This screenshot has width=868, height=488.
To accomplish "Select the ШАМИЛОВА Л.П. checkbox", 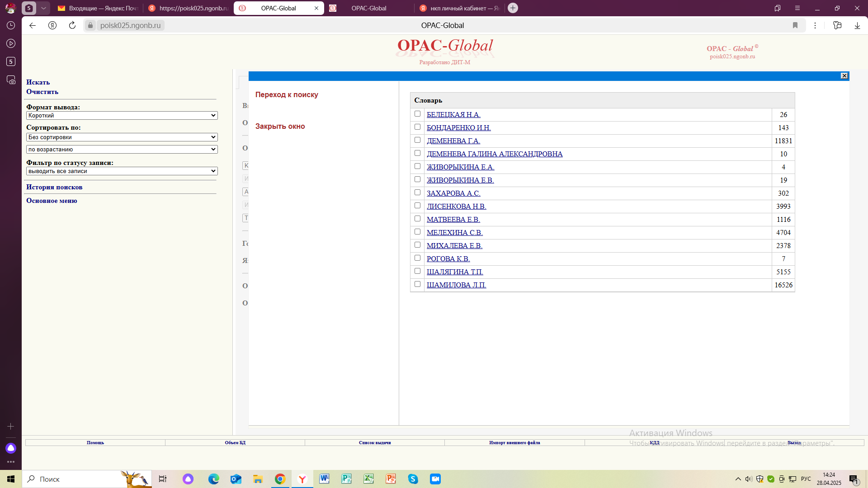I will (417, 284).
